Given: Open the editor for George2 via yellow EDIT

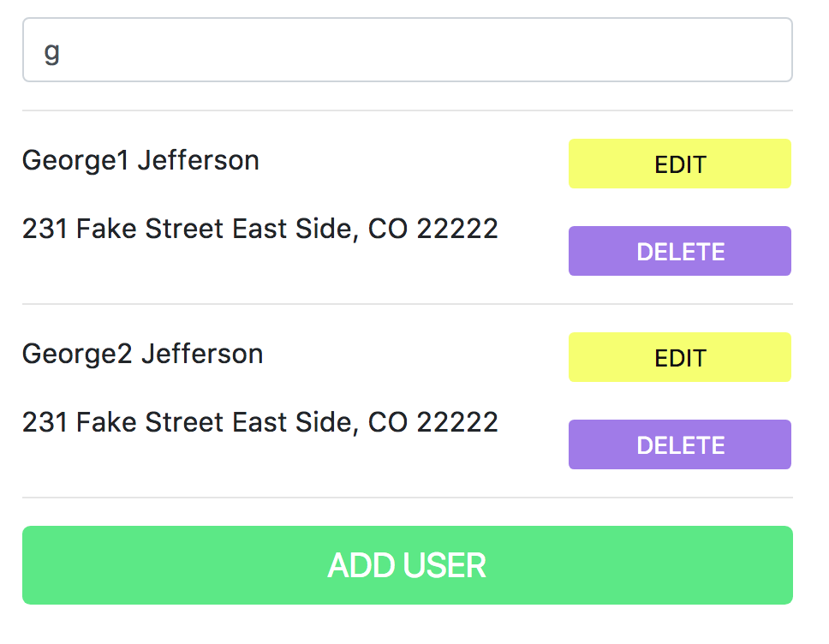Looking at the screenshot, I should tap(679, 357).
